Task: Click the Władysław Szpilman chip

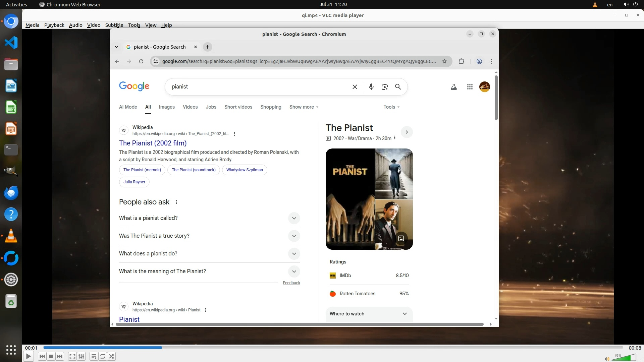Action: click(244, 170)
